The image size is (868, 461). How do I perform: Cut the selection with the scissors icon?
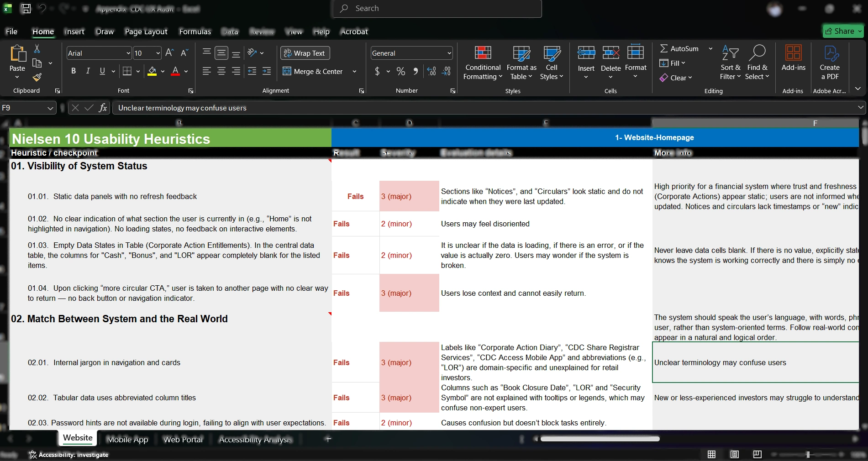(x=37, y=48)
